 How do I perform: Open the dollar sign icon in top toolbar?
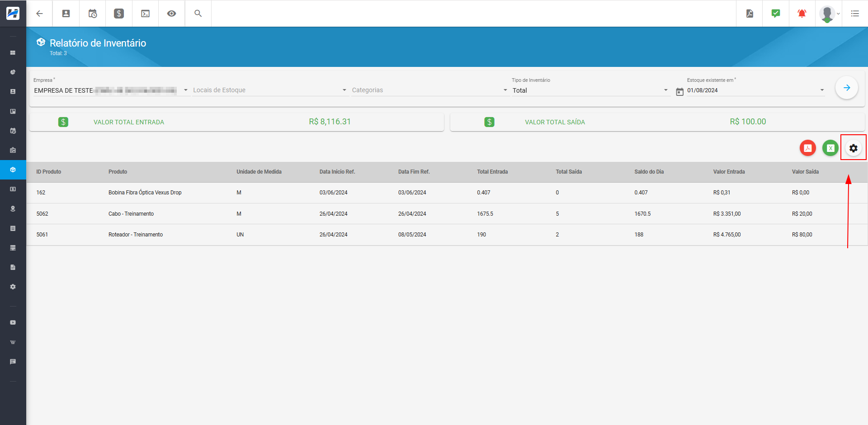tap(119, 14)
